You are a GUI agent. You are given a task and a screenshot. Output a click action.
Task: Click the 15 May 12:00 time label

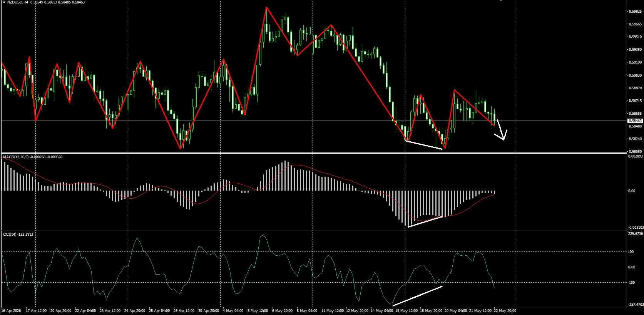406,310
